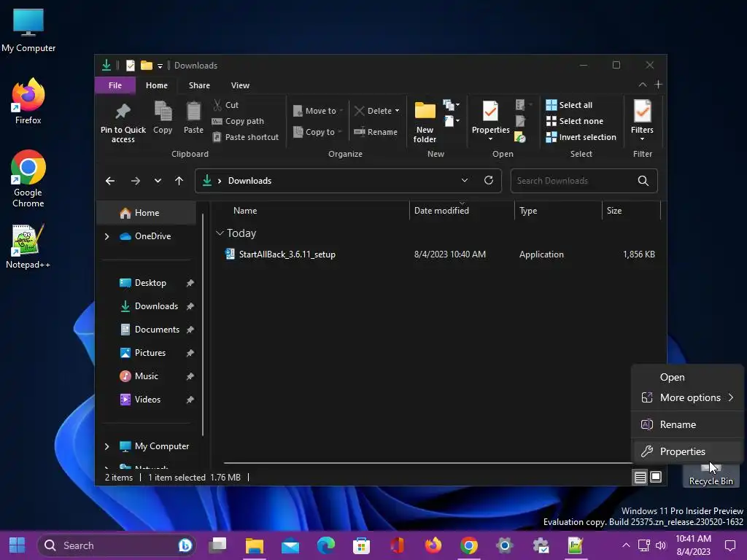The image size is (747, 560).
Task: Create a New folder
Action: pyautogui.click(x=425, y=122)
